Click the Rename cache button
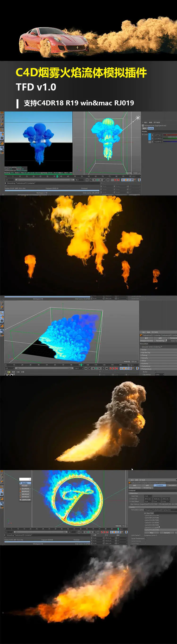Viewport: 177px width, 644px height. pos(167,533)
